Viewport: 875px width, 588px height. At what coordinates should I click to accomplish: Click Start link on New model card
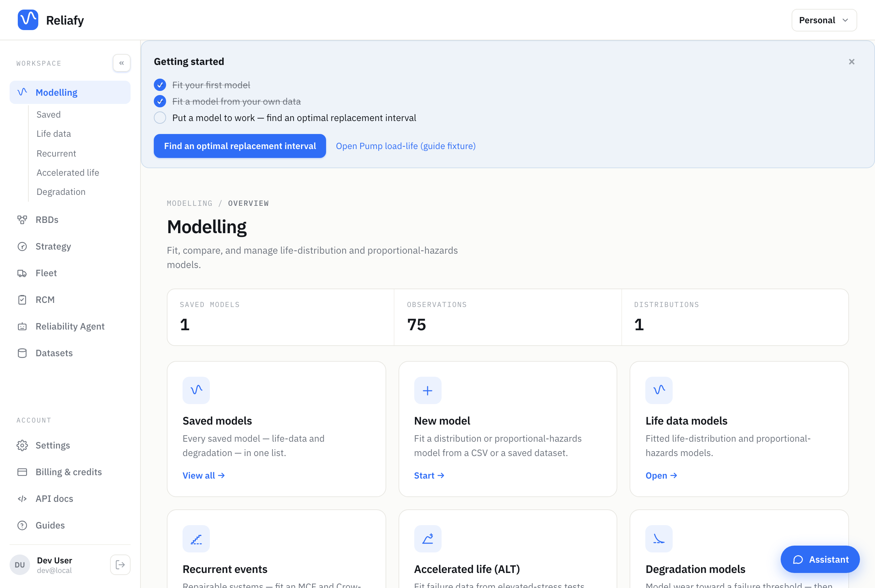pos(429,476)
